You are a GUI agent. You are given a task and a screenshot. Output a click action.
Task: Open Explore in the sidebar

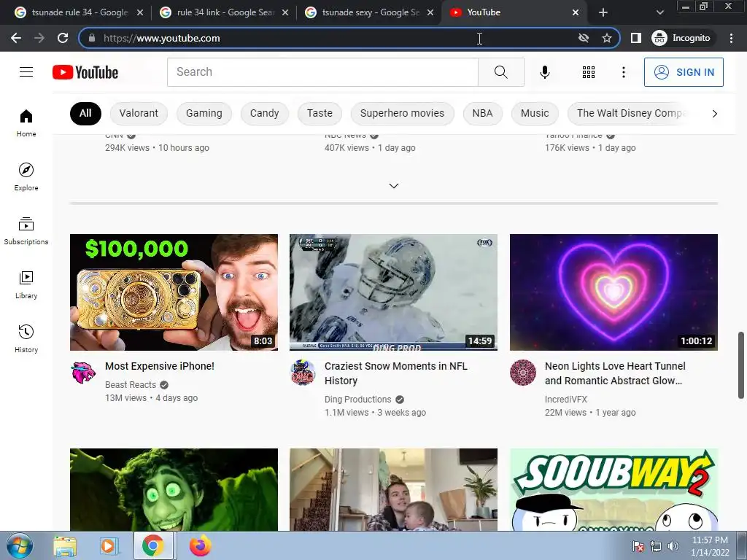[x=26, y=176]
